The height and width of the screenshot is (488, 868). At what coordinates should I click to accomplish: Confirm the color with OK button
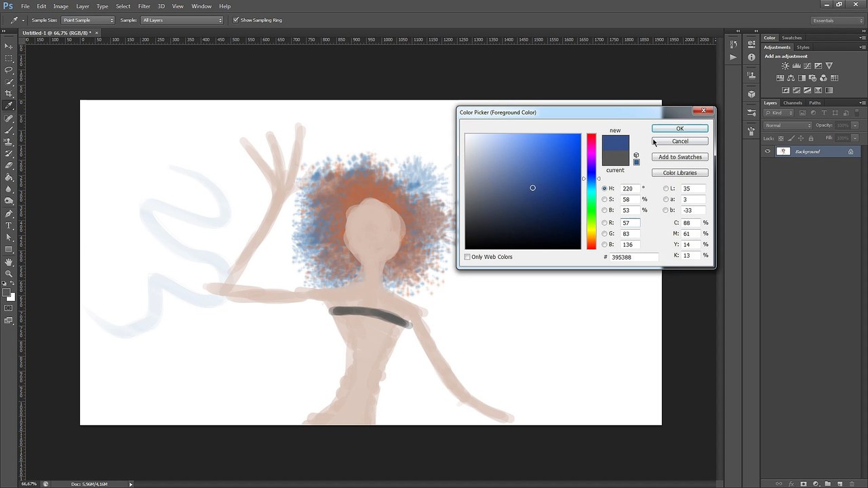[x=679, y=128]
